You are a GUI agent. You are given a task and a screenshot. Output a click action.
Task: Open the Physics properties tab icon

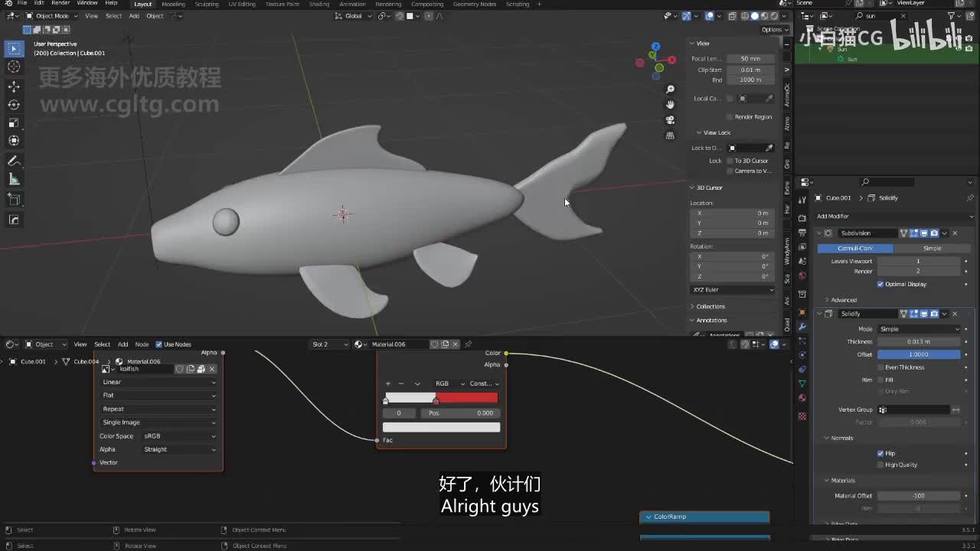(802, 355)
